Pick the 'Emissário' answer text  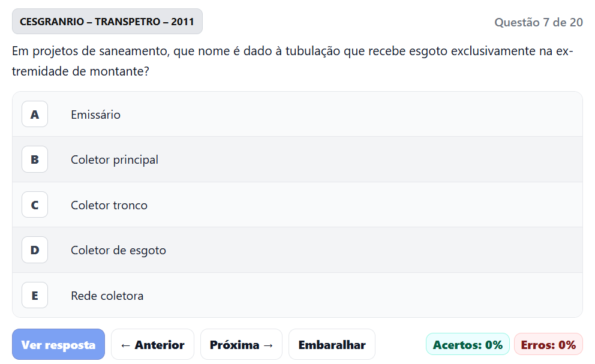[x=95, y=115]
